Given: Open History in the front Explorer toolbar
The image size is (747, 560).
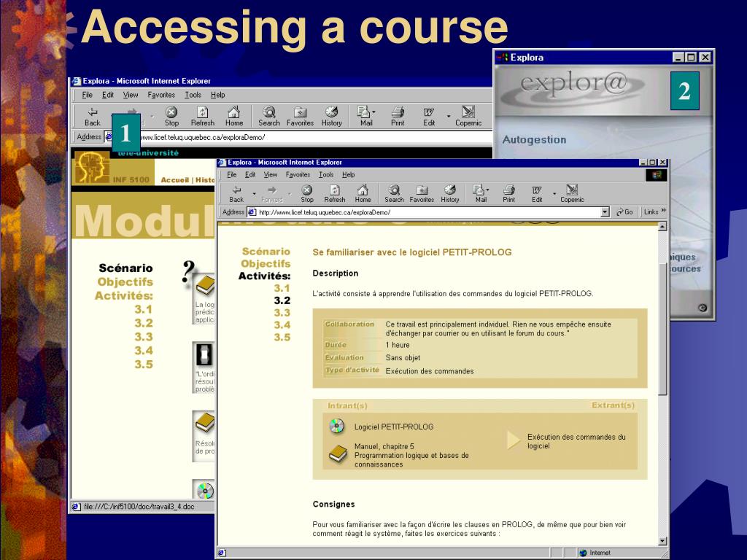Looking at the screenshot, I should click(x=449, y=194).
